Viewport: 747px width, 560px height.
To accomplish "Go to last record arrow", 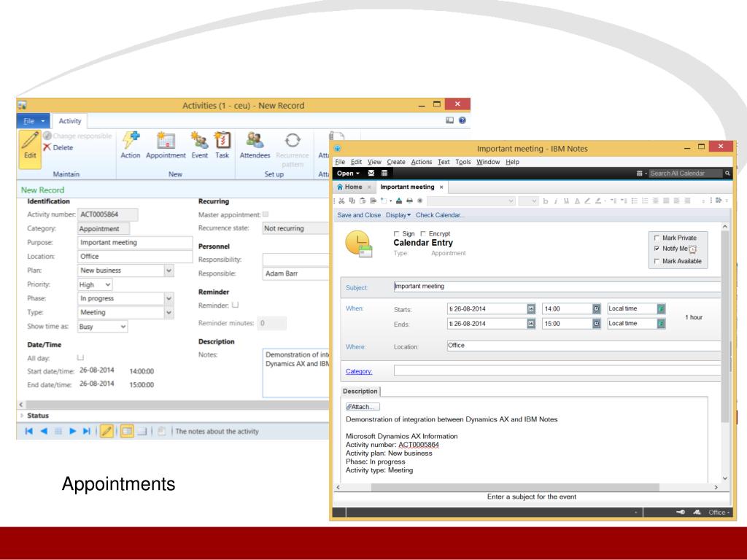I will coord(86,431).
